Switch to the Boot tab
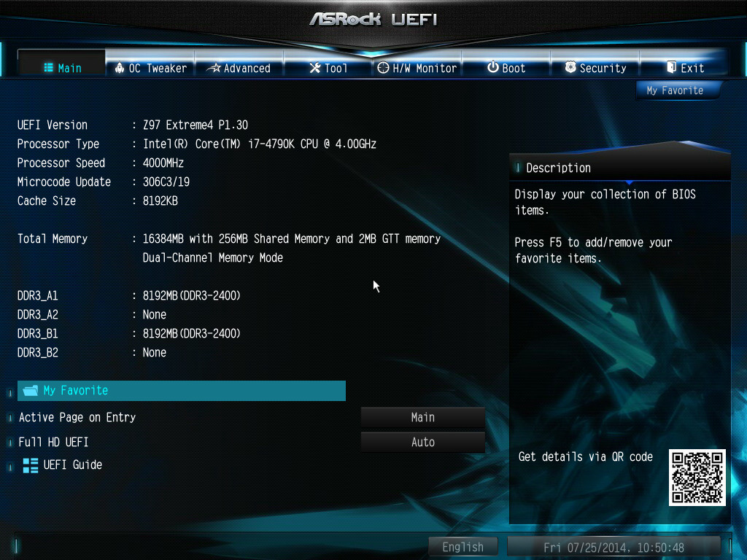 506,66
